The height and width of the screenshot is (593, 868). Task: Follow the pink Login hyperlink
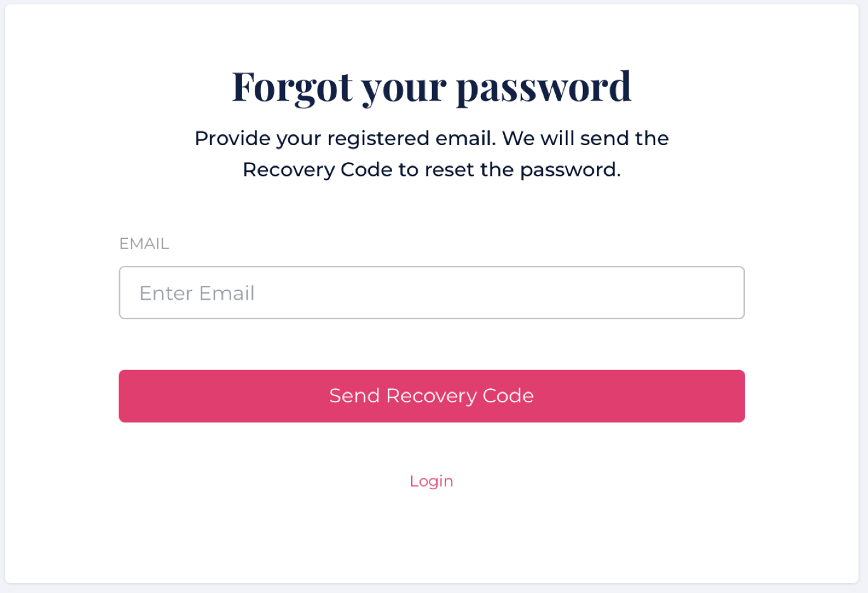click(x=431, y=481)
